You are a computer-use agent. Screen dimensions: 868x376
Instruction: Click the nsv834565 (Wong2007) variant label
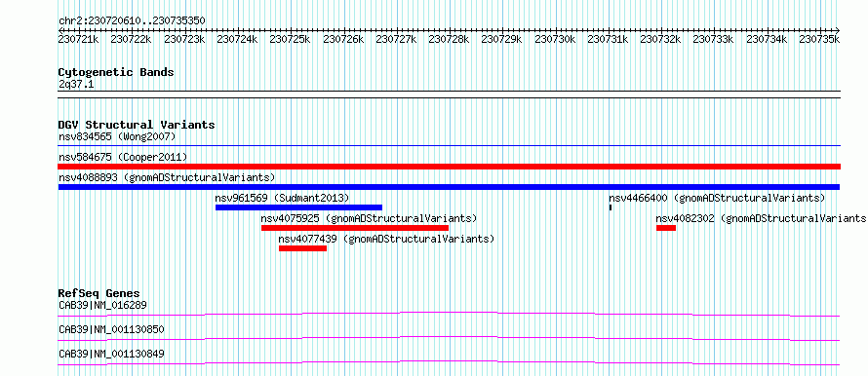[x=117, y=136]
